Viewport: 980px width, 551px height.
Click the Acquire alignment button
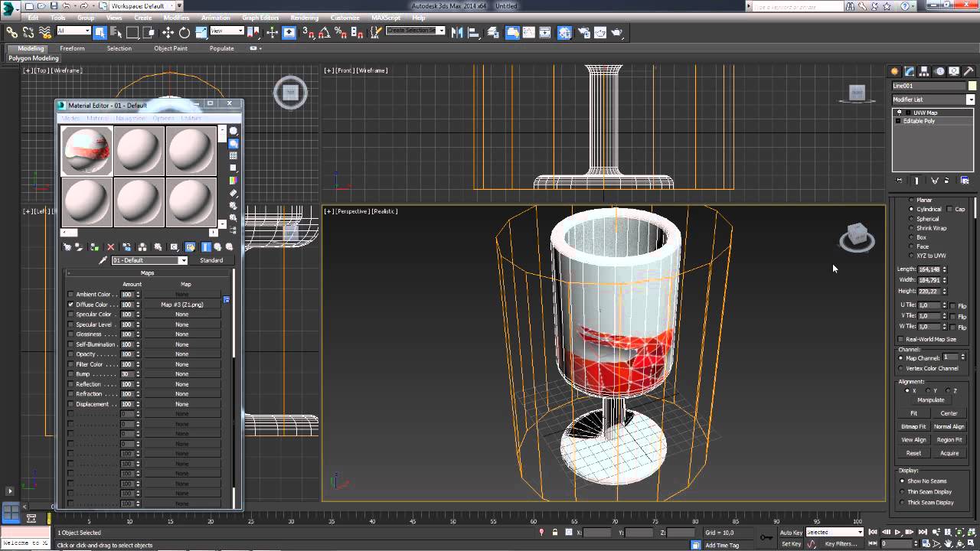click(949, 453)
